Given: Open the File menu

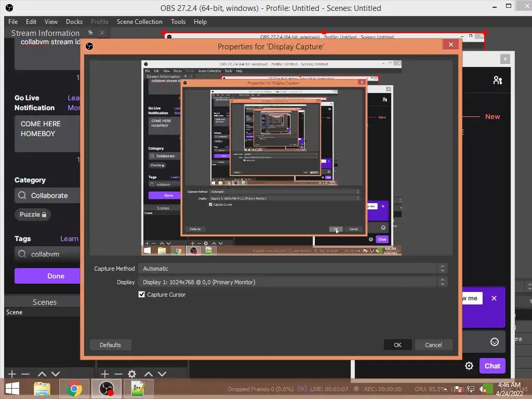Looking at the screenshot, I should tap(13, 22).
